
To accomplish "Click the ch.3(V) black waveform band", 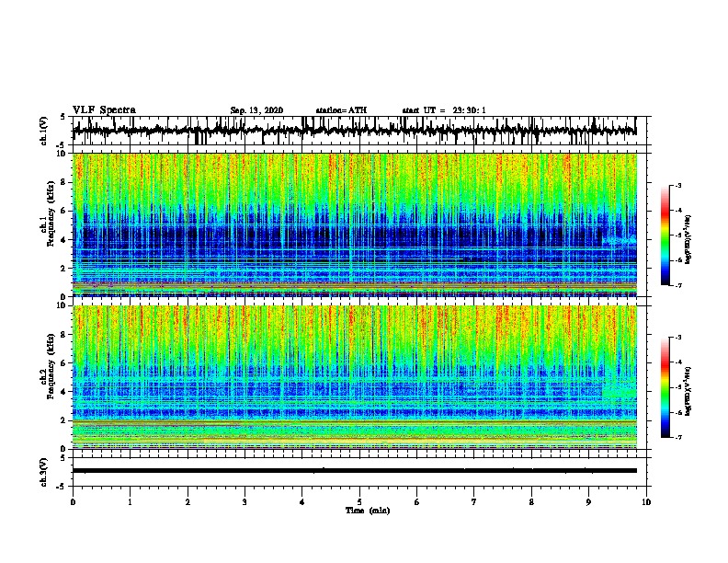I will coord(354,471).
